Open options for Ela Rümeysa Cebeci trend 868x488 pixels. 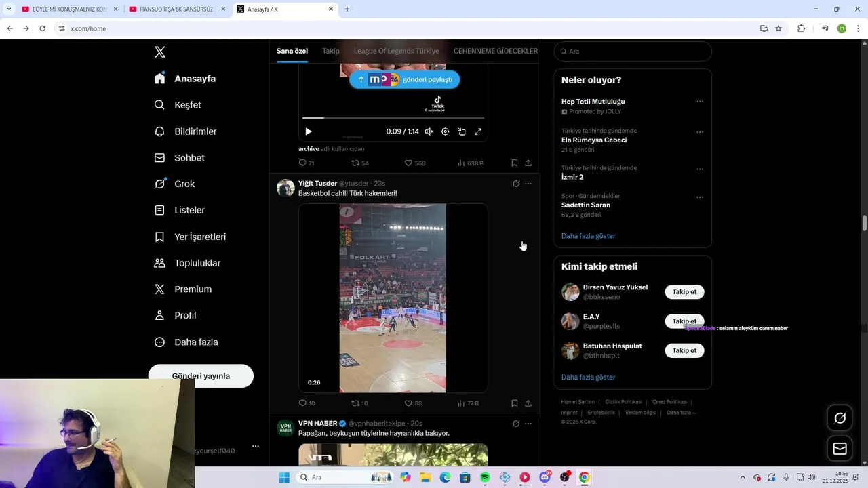[700, 132]
